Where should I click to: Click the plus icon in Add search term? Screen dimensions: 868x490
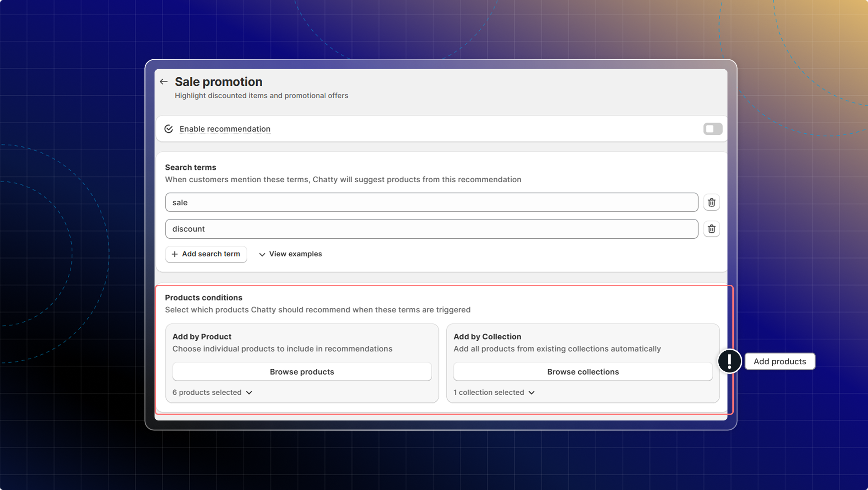point(175,254)
